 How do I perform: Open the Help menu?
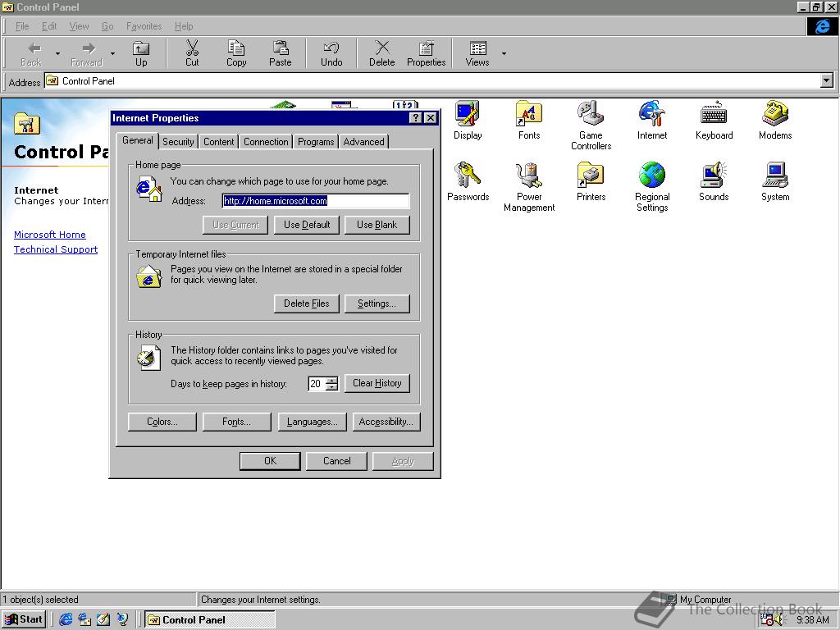click(x=183, y=26)
